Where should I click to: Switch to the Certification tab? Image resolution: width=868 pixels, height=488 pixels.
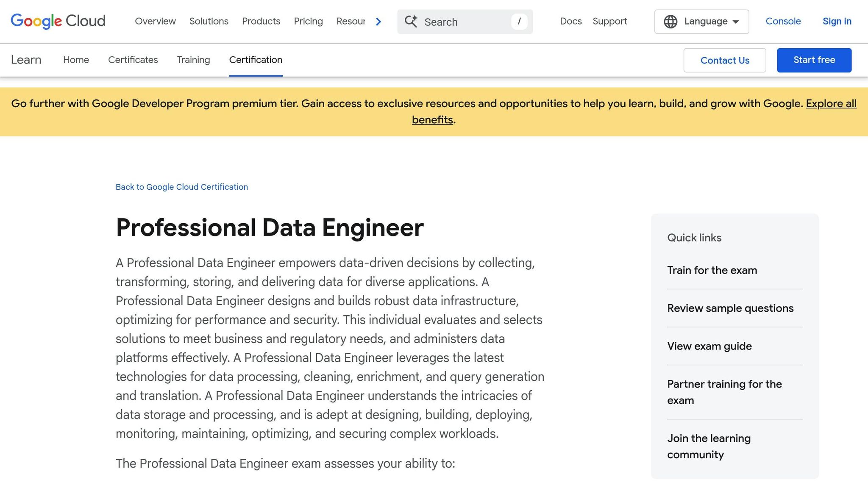tap(255, 60)
